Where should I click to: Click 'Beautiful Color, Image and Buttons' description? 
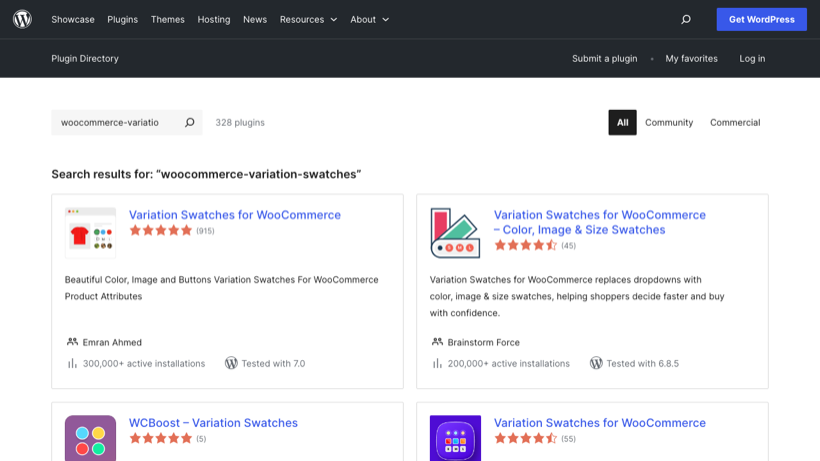(222, 288)
